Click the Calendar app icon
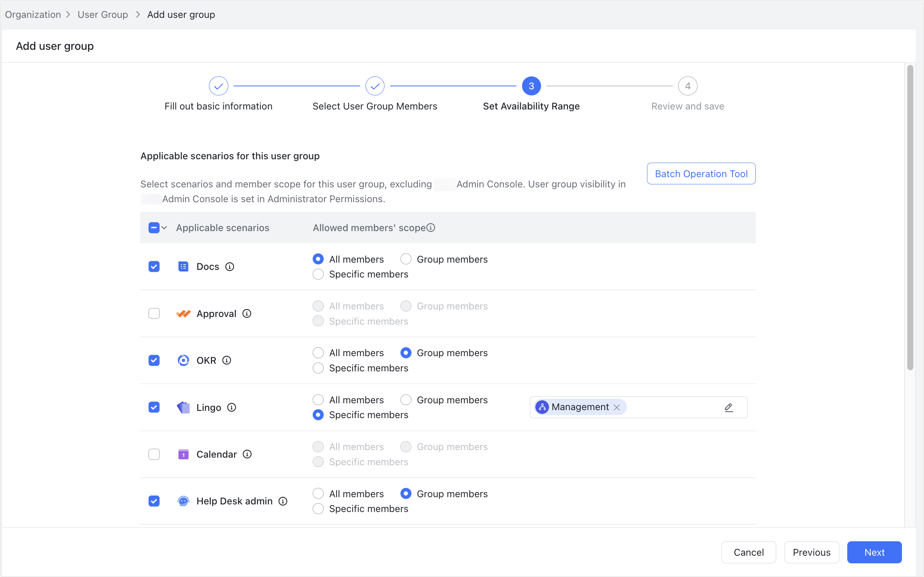 pyautogui.click(x=184, y=454)
